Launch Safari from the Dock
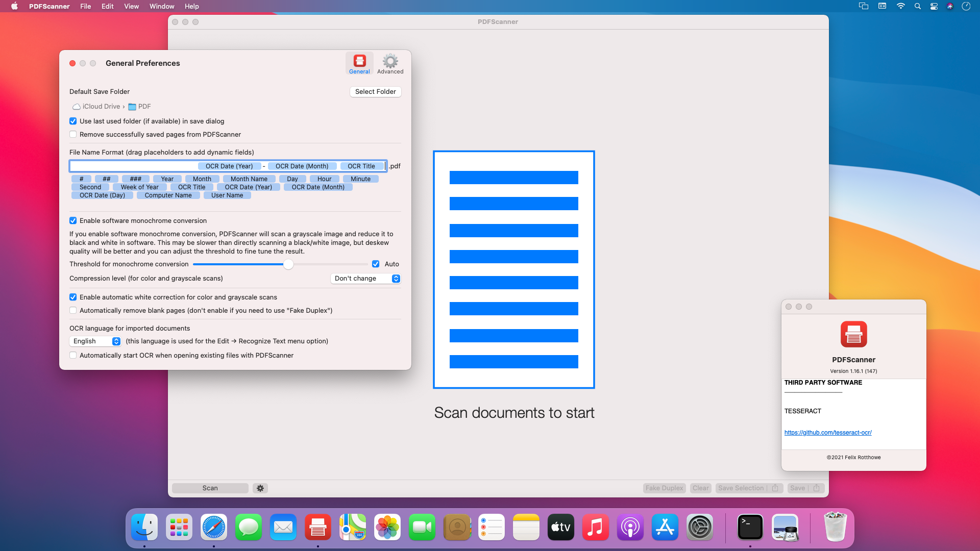980x551 pixels. click(x=214, y=527)
